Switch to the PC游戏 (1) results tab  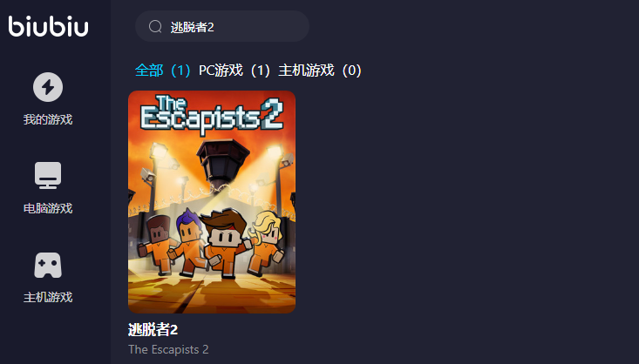(x=235, y=71)
